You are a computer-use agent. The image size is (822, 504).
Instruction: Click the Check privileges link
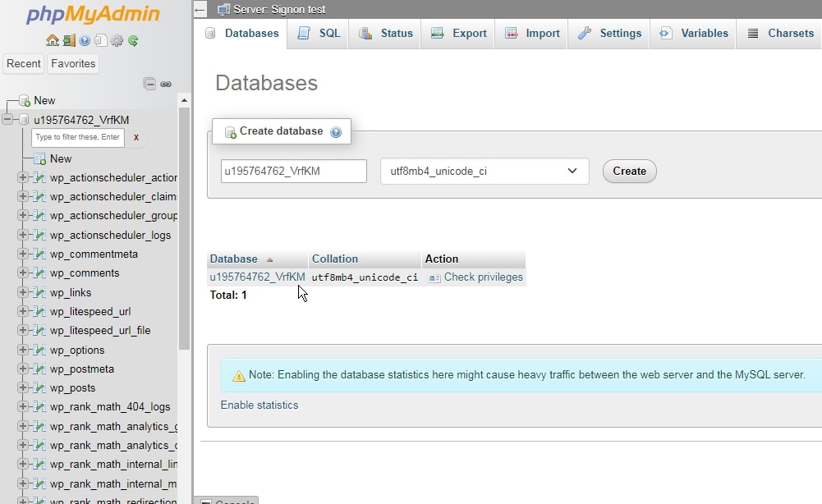483,277
